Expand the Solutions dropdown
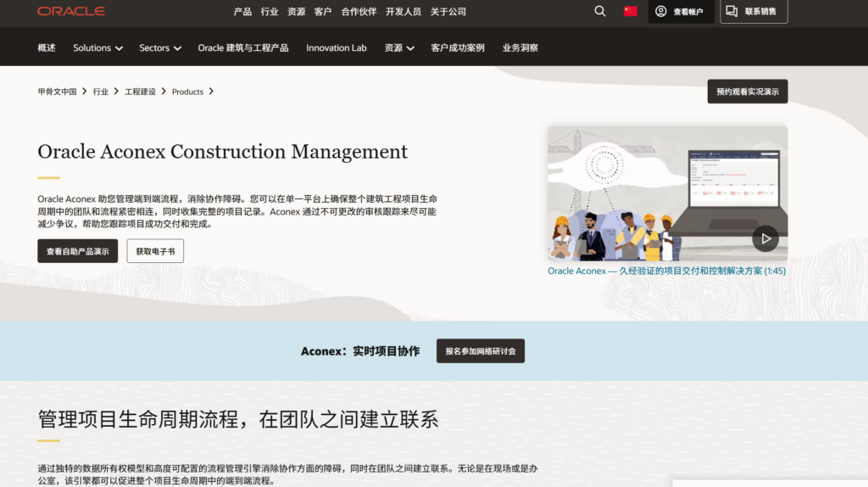Image resolution: width=868 pixels, height=487 pixels. pyautogui.click(x=97, y=48)
